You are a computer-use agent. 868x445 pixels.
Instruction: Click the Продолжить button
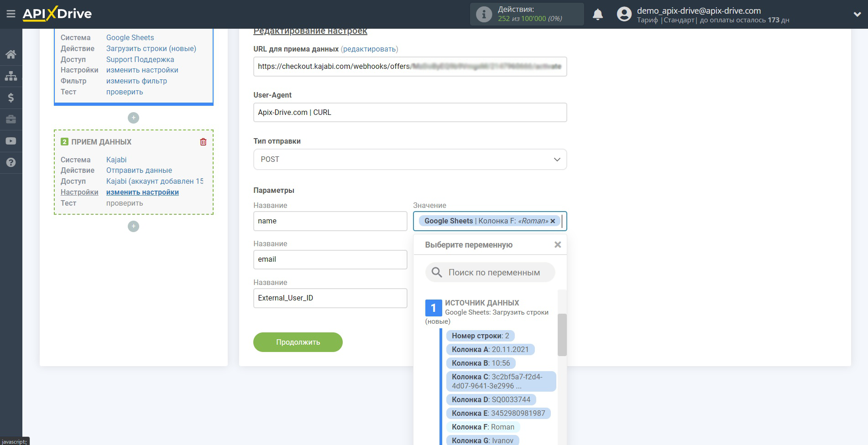tap(298, 342)
